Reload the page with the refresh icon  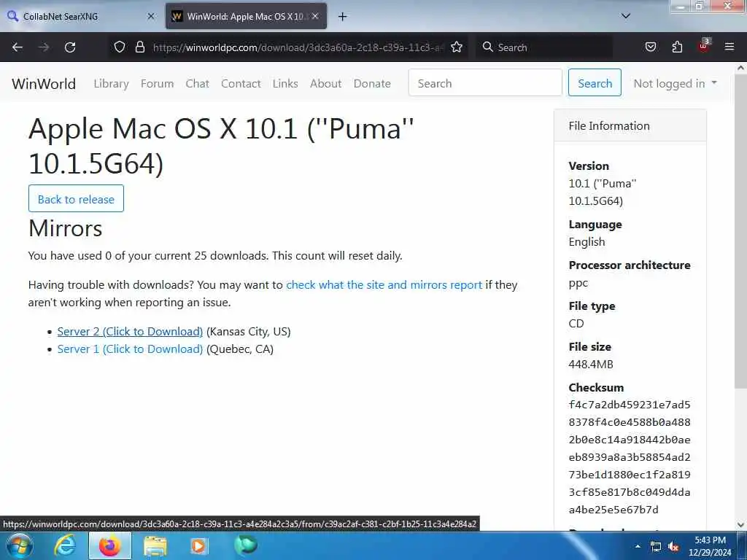(x=70, y=47)
